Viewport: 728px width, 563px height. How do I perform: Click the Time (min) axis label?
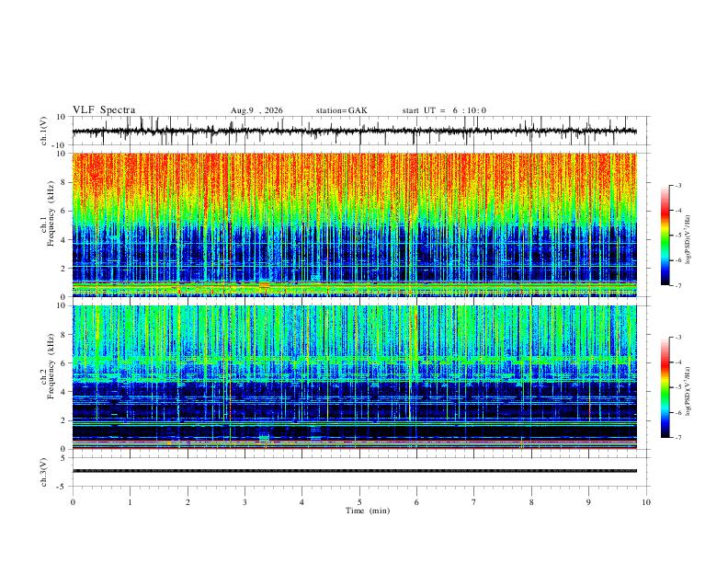pyautogui.click(x=368, y=511)
